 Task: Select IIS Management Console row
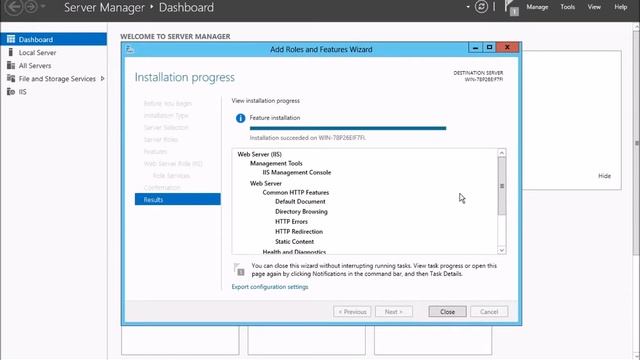[x=297, y=172]
